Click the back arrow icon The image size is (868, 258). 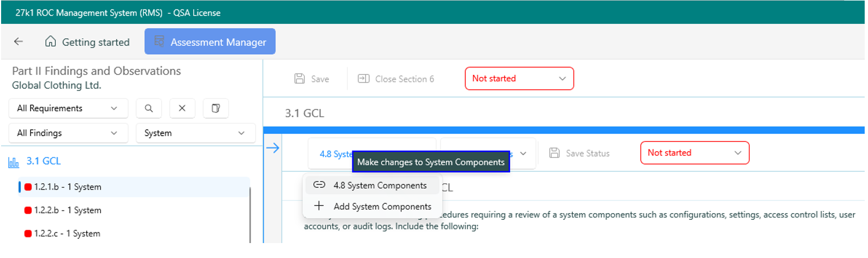(18, 42)
